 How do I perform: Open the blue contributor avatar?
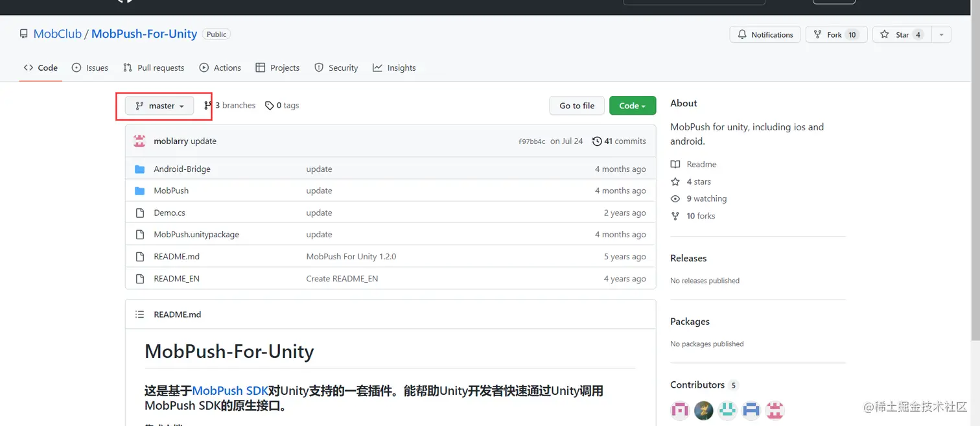751,410
